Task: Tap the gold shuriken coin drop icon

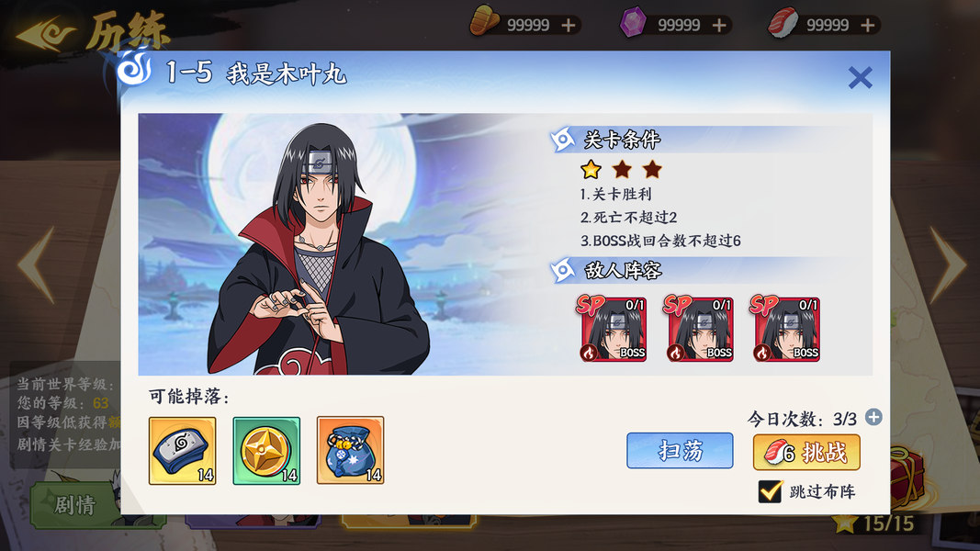Action: 266,451
